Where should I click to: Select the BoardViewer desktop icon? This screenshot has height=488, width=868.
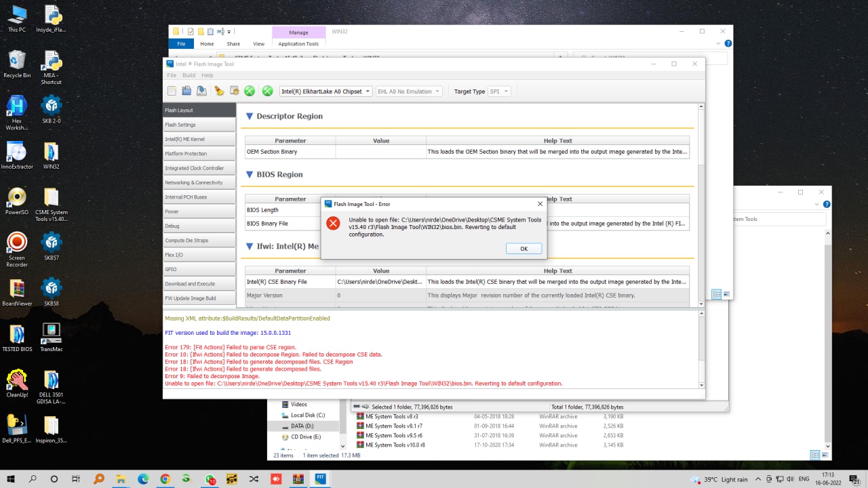point(17,293)
